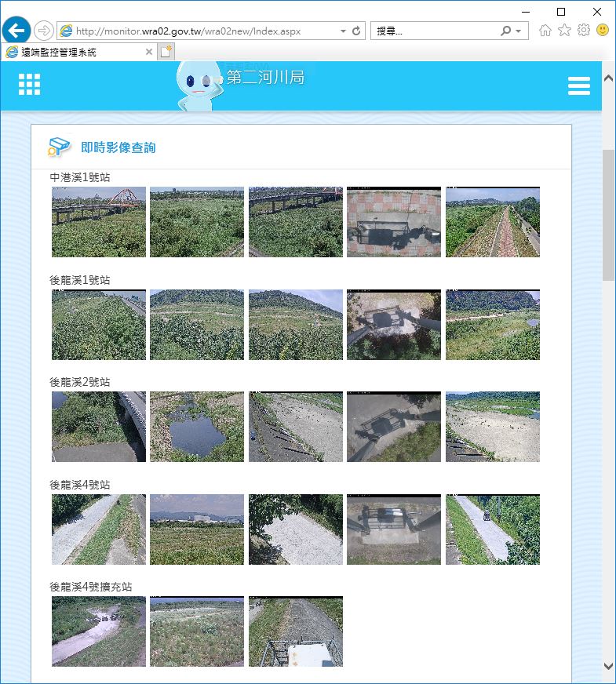Screen dimensions: 616x684
Task: Click the water drop mascot logo
Action: coord(199,86)
